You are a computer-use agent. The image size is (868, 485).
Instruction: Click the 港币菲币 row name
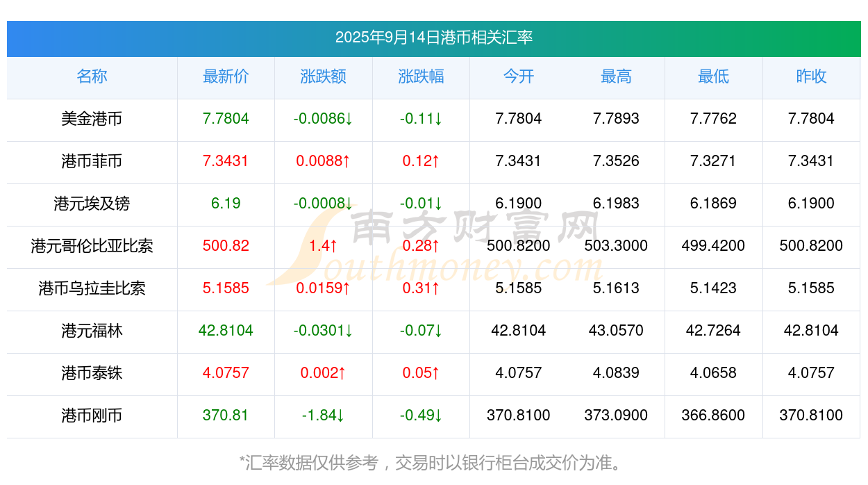92,161
